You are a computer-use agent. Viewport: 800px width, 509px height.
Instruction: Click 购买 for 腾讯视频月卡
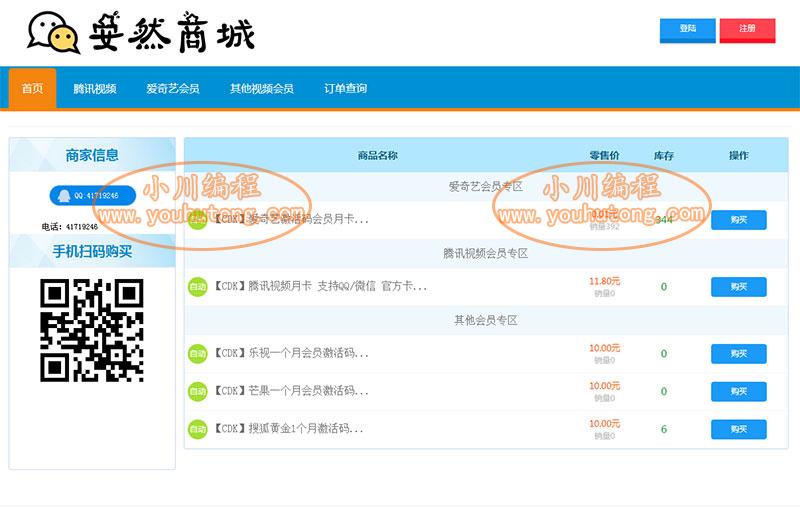(739, 287)
